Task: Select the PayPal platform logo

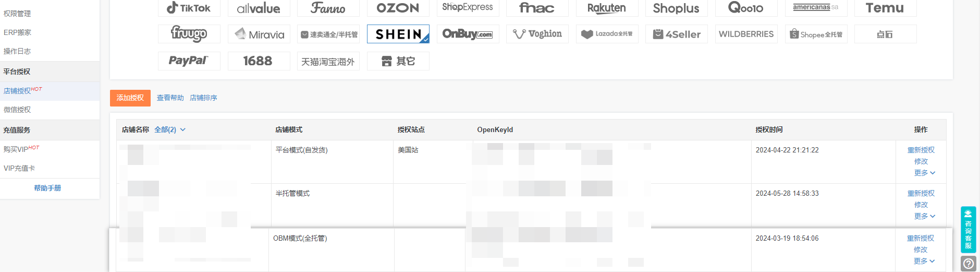Action: [189, 61]
